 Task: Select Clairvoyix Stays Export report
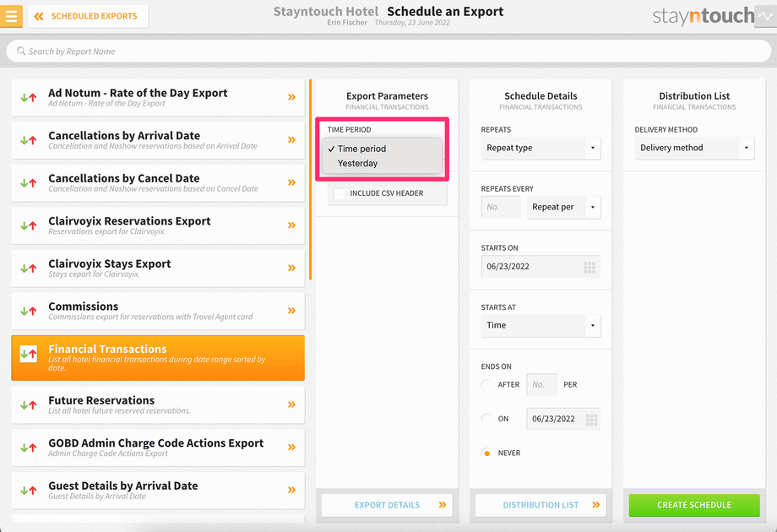point(158,268)
